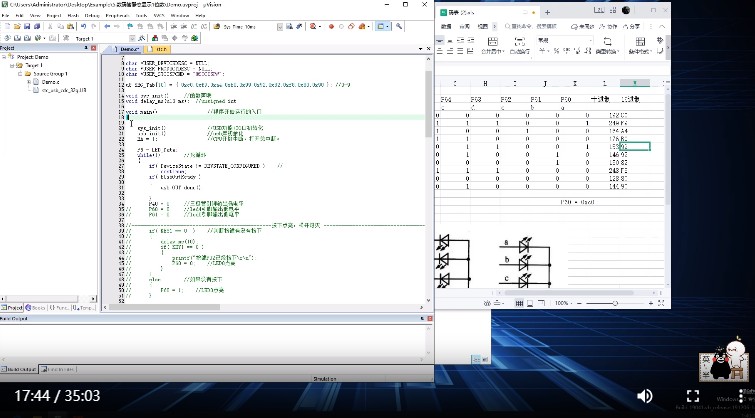
Task: Select column H header in spreadsheet
Action: tap(485, 83)
